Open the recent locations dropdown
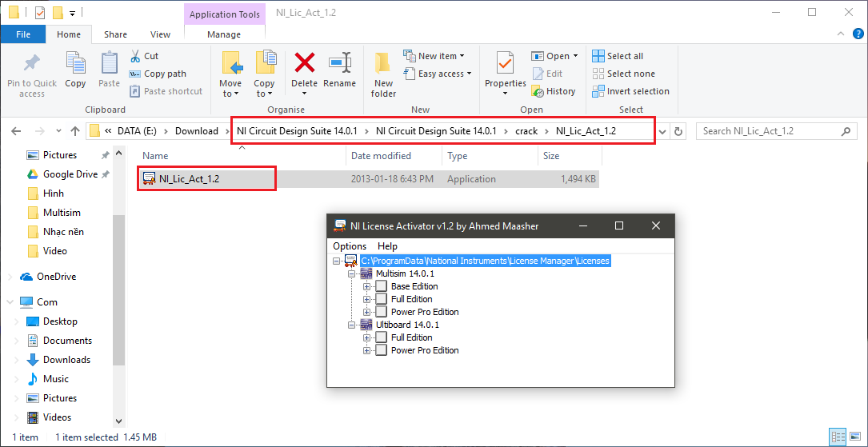This screenshot has height=447, width=868. 58,132
